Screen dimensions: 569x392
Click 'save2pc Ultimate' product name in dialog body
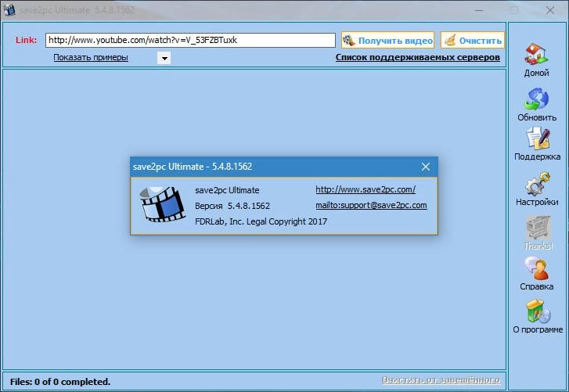pyautogui.click(x=227, y=190)
